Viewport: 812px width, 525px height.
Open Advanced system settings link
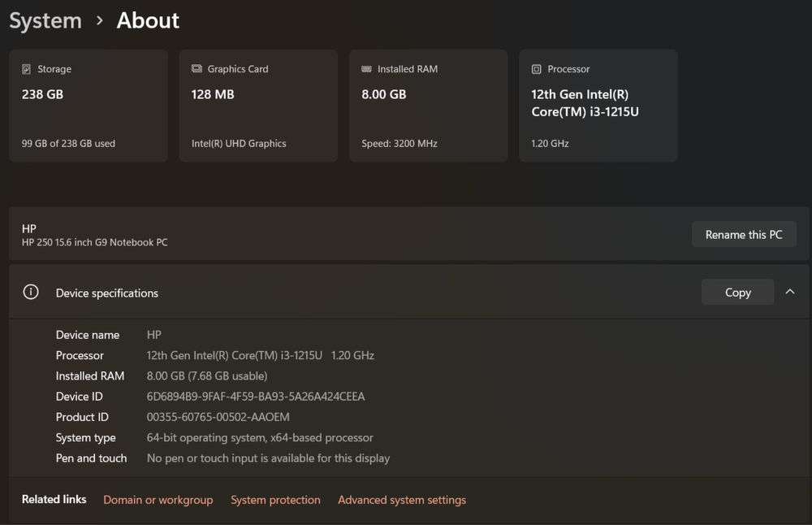tap(402, 500)
